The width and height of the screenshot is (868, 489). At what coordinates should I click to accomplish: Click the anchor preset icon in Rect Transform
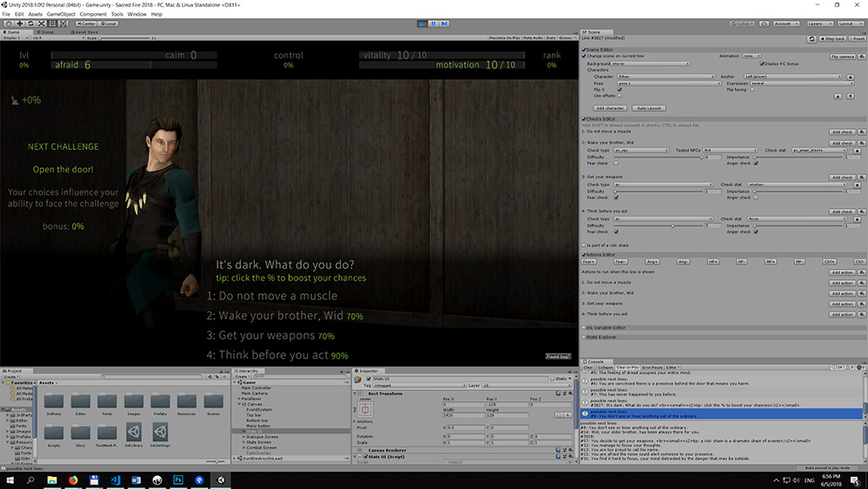pos(365,410)
